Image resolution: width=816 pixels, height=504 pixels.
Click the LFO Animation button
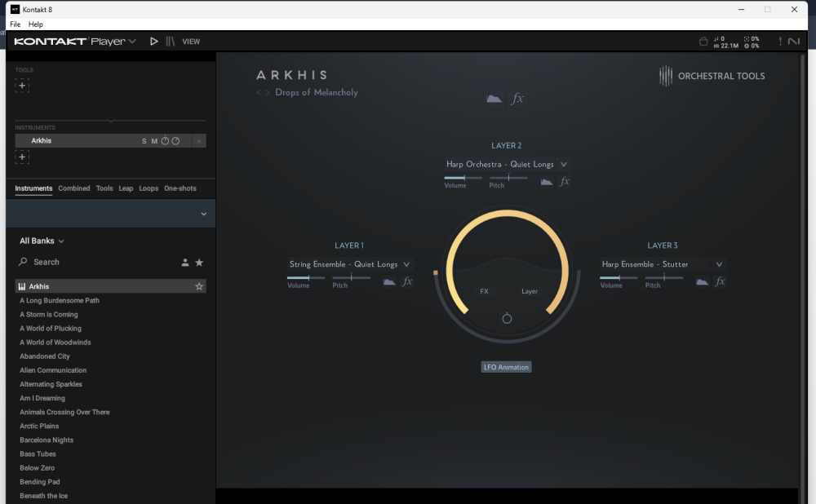click(x=507, y=367)
